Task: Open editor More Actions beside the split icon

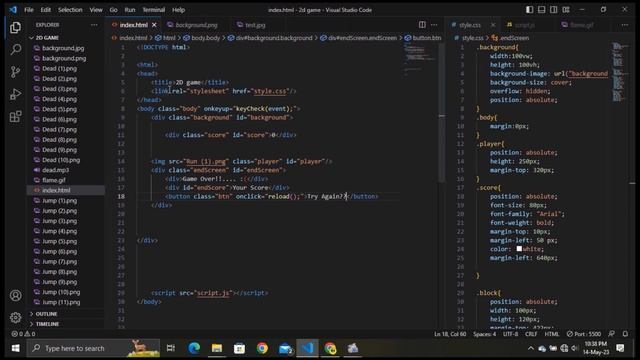Action: (x=434, y=24)
